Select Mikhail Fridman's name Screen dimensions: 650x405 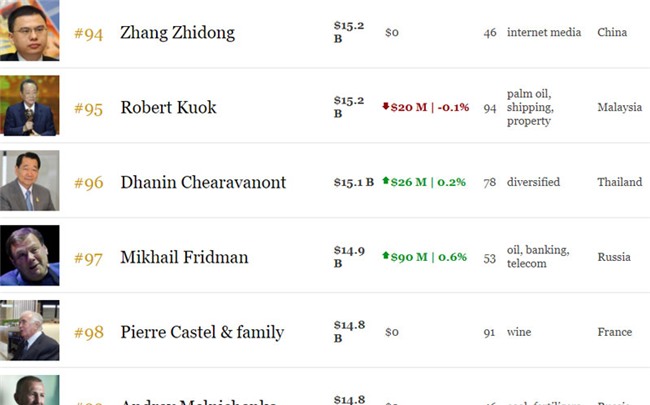(184, 258)
